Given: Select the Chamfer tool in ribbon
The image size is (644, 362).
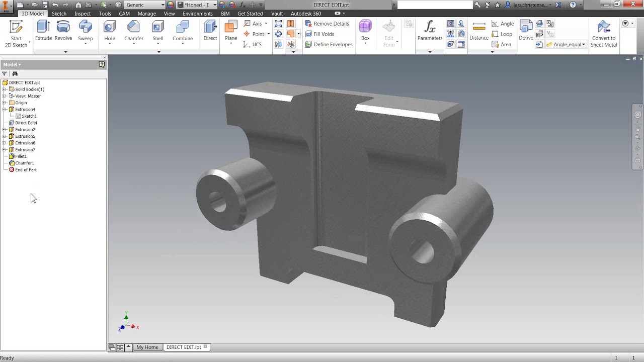Looking at the screenshot, I should 134,32.
